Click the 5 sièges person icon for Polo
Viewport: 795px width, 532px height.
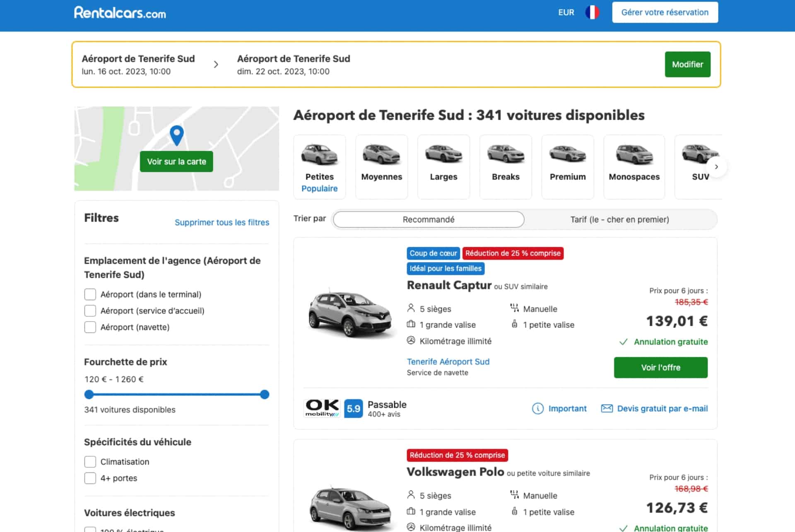(x=411, y=495)
